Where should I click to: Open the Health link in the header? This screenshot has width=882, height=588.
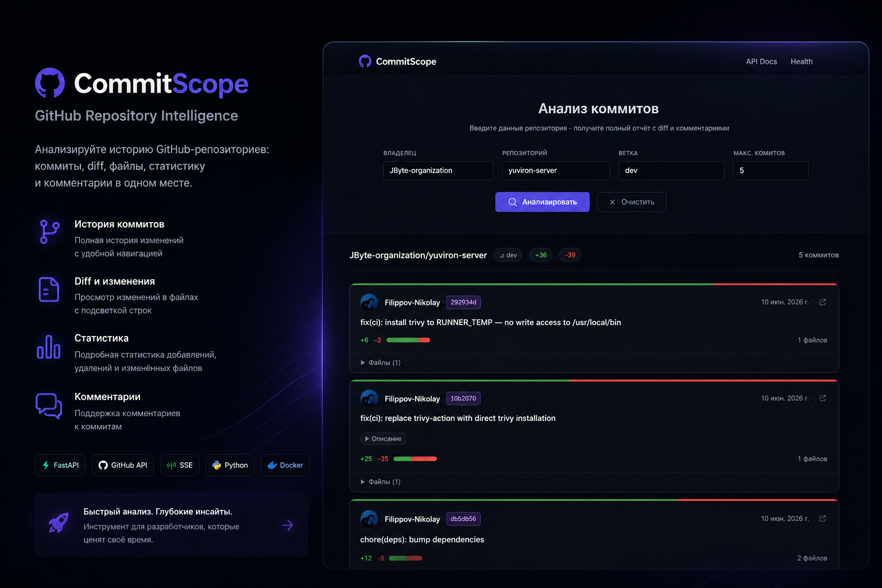(802, 61)
